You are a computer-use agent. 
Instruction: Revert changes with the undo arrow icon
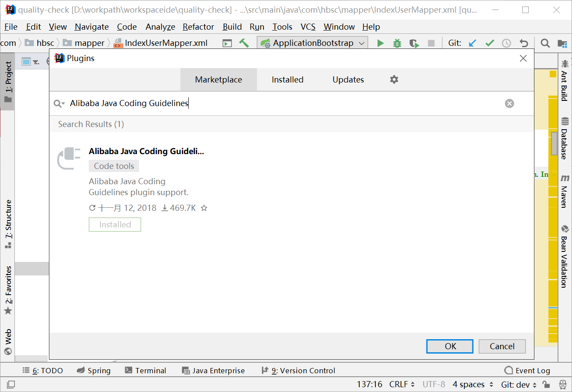pyautogui.click(x=524, y=43)
